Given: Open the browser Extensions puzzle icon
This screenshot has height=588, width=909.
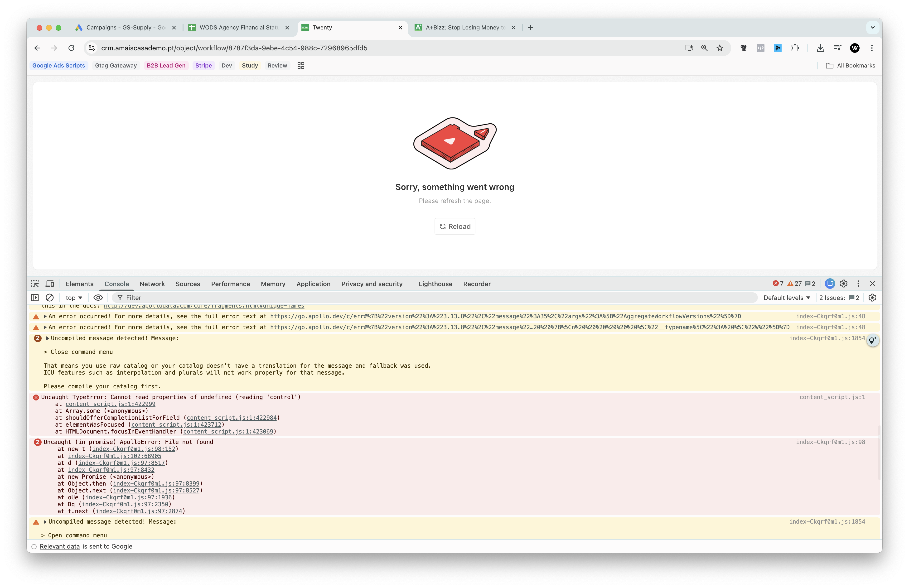Looking at the screenshot, I should click(x=795, y=48).
